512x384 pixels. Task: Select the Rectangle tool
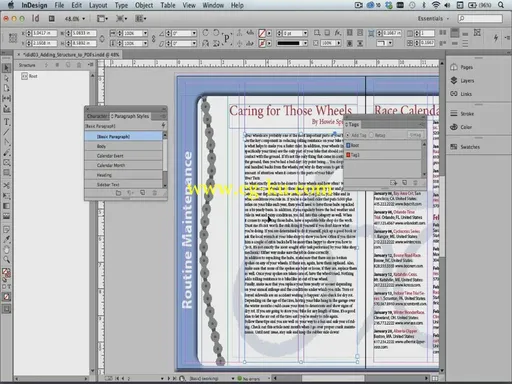tap(6, 173)
